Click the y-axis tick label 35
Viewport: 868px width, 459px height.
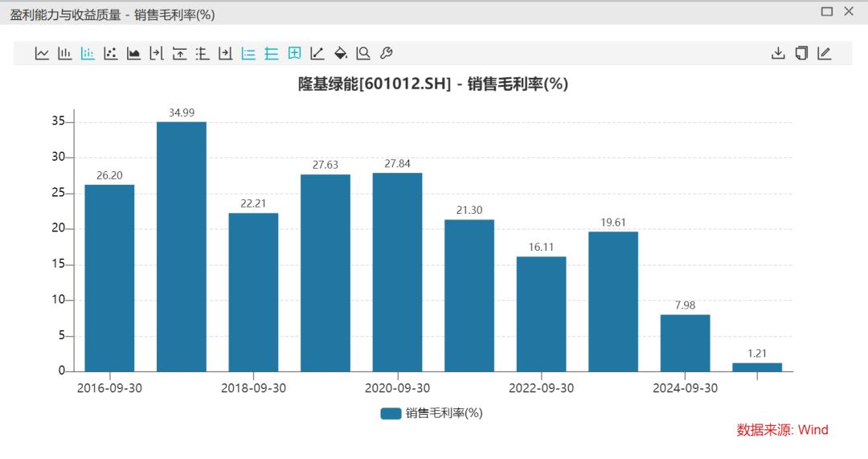pyautogui.click(x=58, y=121)
